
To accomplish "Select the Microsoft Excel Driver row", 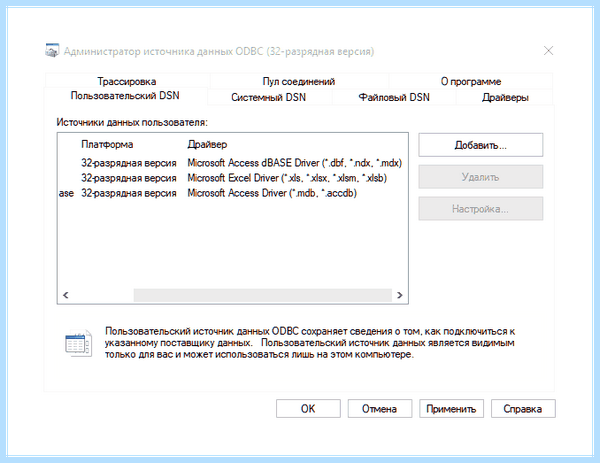I will (233, 178).
